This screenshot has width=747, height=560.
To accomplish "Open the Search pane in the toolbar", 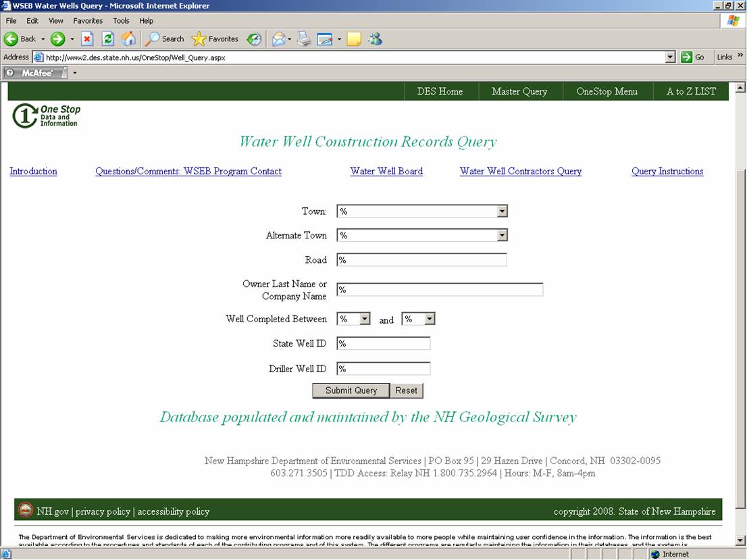I will click(165, 39).
